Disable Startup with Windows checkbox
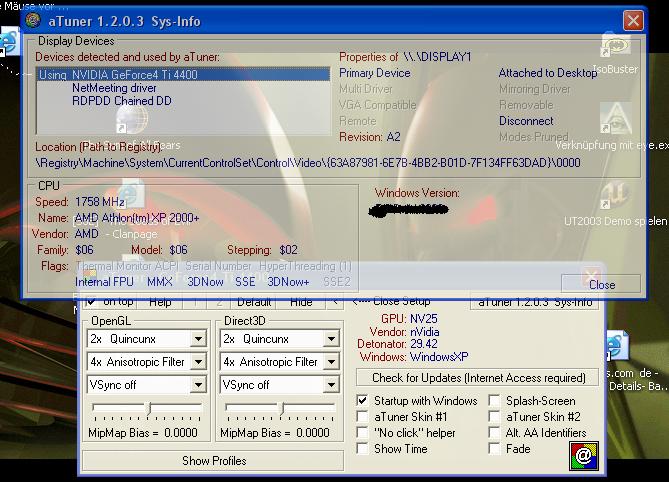 pos(362,401)
